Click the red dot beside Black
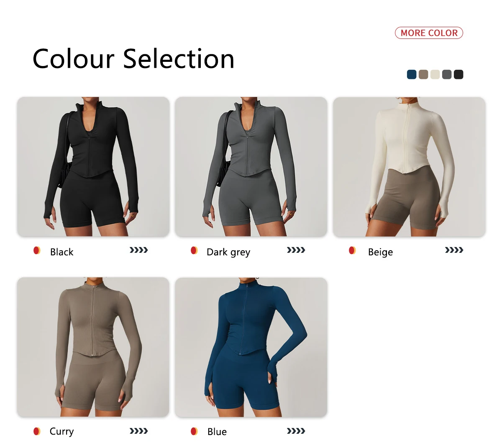 pyautogui.click(x=37, y=250)
